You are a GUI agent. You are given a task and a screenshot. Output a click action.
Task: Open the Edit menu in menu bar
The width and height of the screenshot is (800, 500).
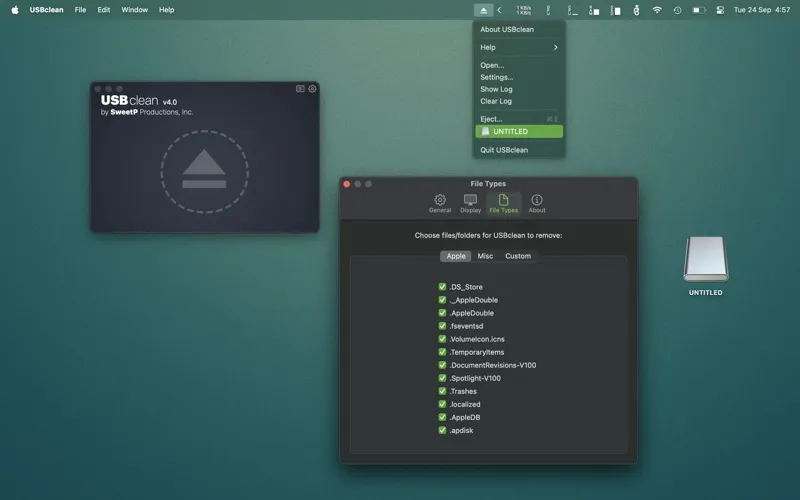104,10
